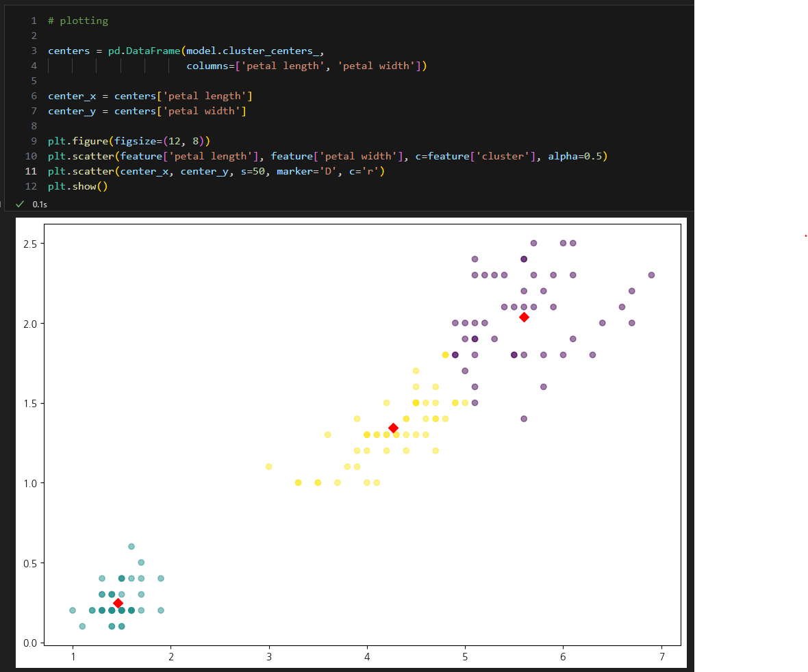Click the green execution success checkmark
The image size is (808, 672).
pyautogui.click(x=20, y=205)
